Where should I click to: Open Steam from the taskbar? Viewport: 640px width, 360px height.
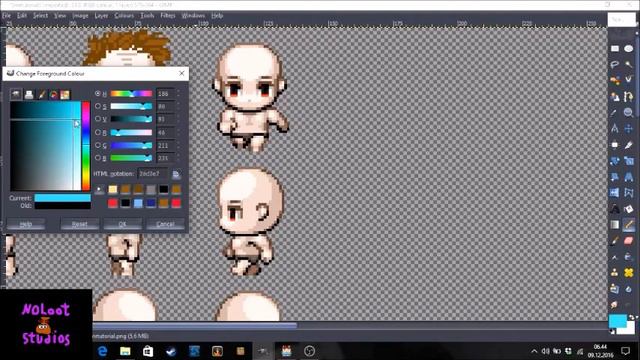pos(171,351)
